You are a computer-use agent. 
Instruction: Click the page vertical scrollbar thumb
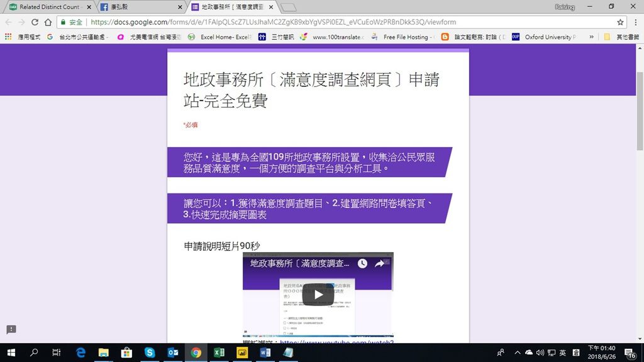pyautogui.click(x=640, y=111)
